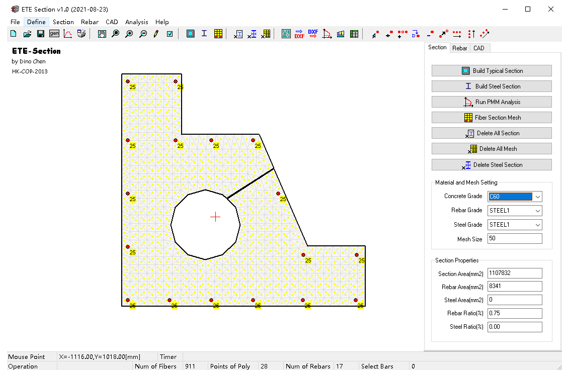
Task: Click the PMM analysis curve toolbar icon
Action: coord(327,34)
